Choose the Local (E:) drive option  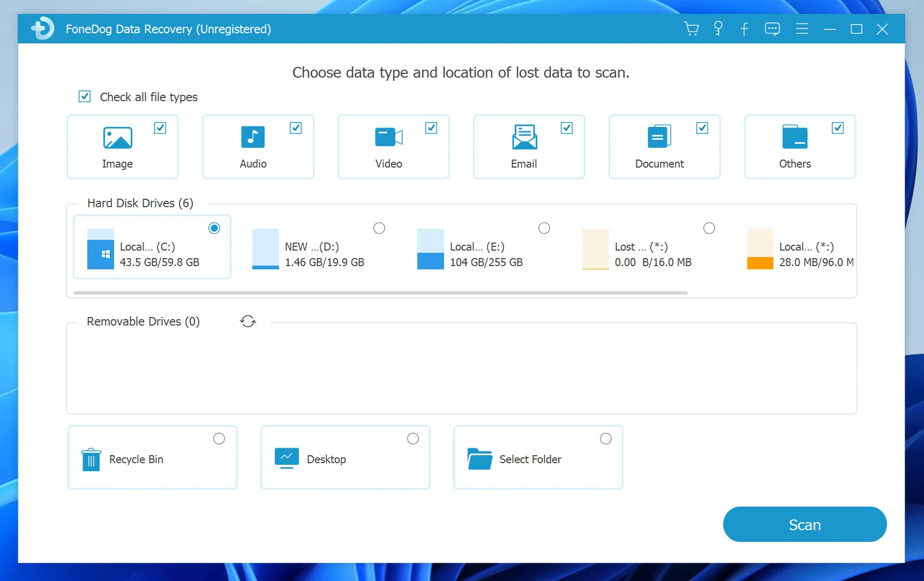(x=544, y=228)
